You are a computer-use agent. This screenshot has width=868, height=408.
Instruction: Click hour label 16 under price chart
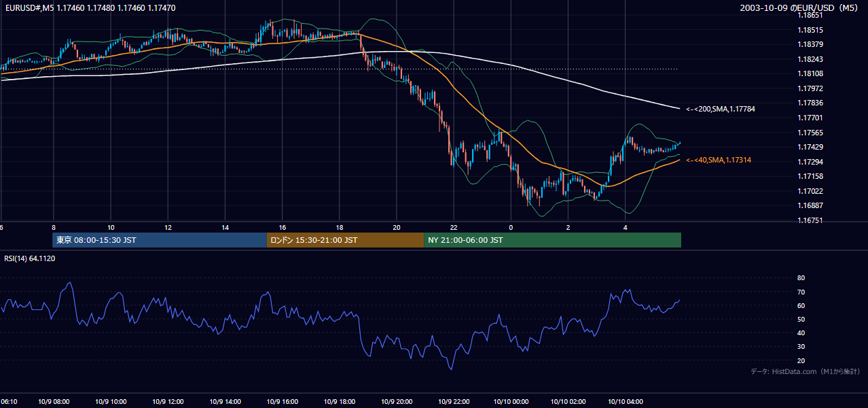[283, 227]
